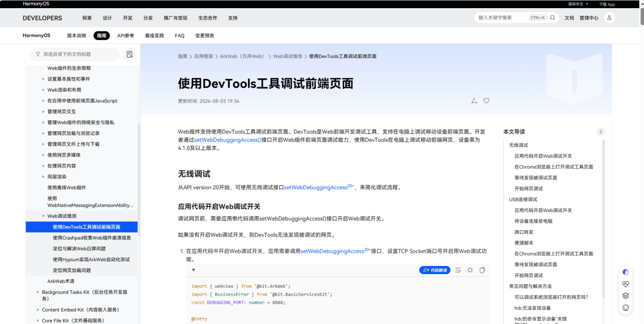Open 使用Crashpad收集Web组件崩溃信息 in the tree
Screen dimensions: 644x324
[x=92, y=238]
